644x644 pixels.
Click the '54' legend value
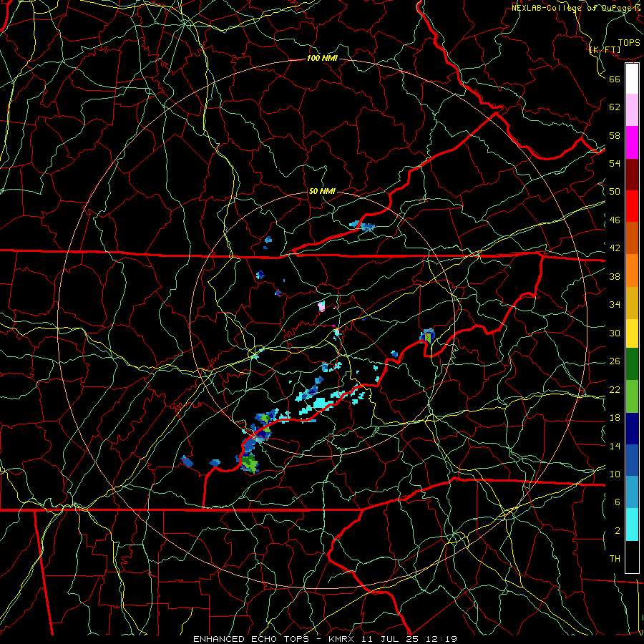point(615,163)
